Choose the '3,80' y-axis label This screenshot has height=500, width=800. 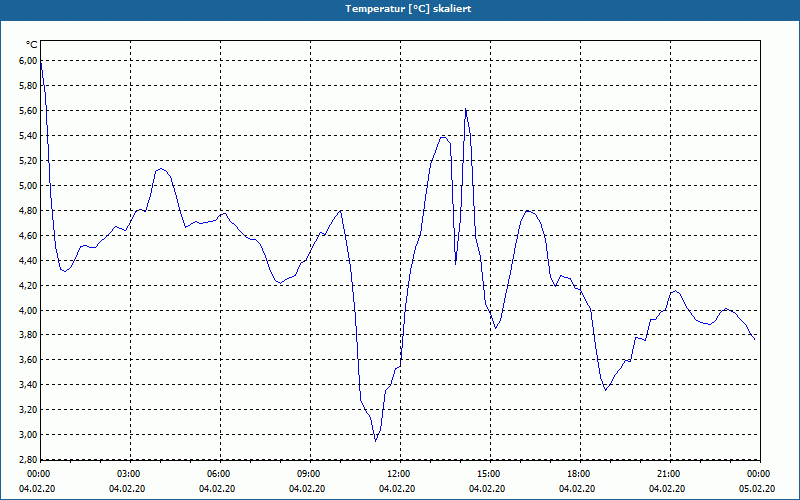[28, 335]
